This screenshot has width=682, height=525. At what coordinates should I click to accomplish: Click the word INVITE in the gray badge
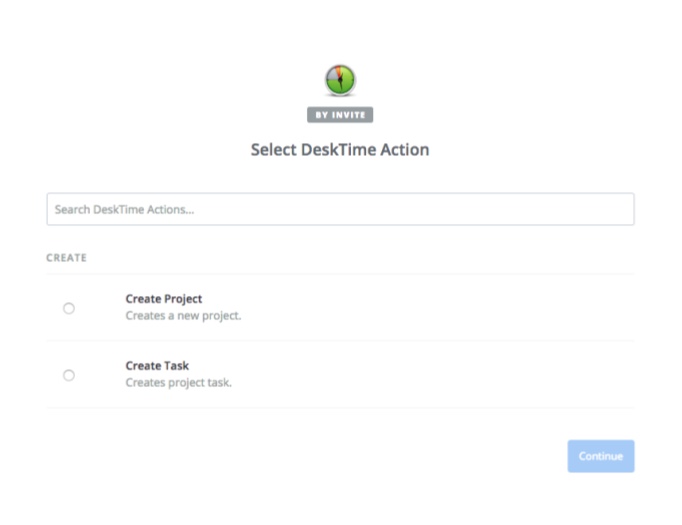click(x=348, y=115)
